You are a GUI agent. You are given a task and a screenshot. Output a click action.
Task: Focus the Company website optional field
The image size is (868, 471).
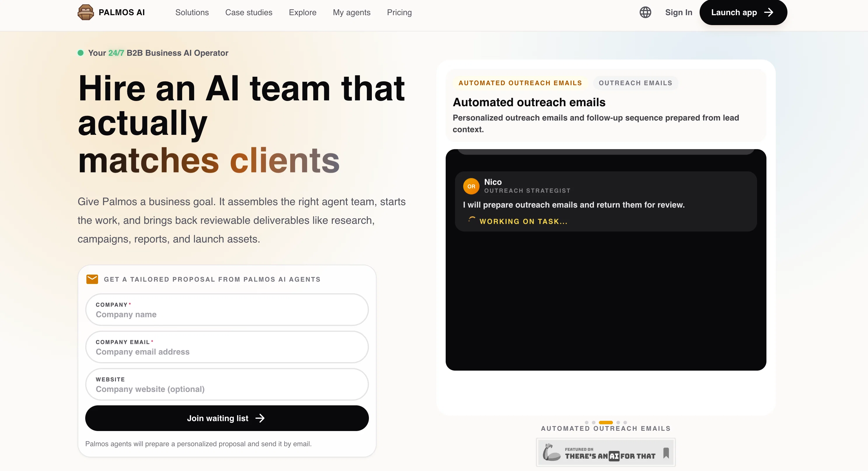click(x=227, y=384)
